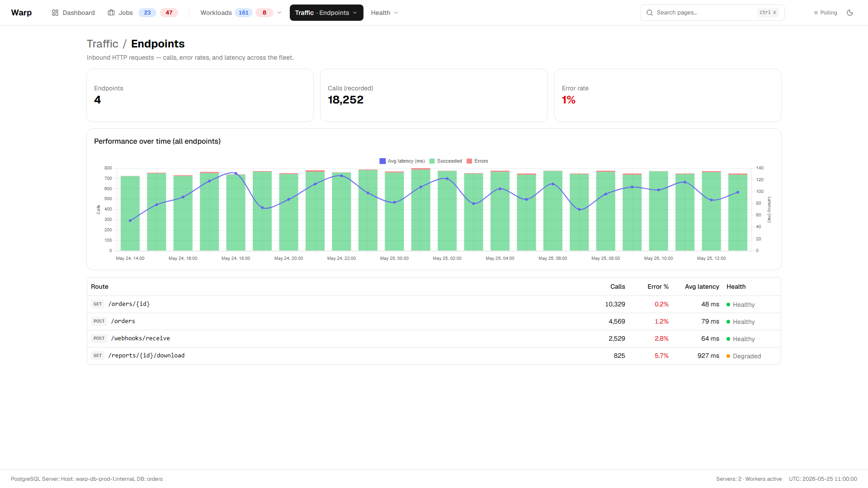Click the Polling status dot
The width and height of the screenshot is (868, 488).
click(816, 13)
